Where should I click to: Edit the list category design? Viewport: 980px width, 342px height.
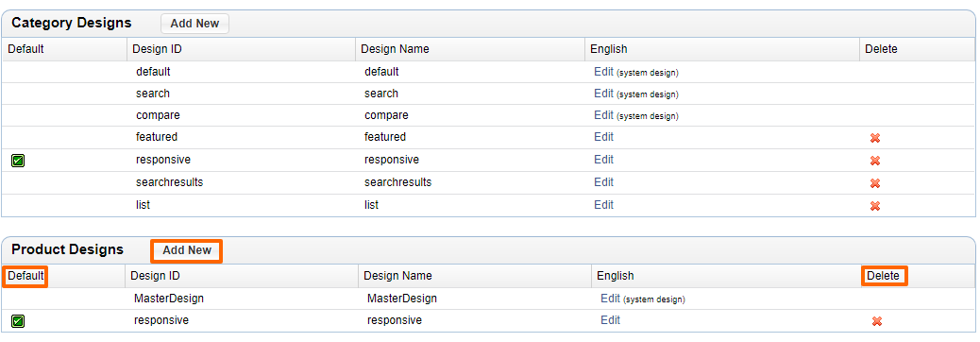tap(603, 204)
